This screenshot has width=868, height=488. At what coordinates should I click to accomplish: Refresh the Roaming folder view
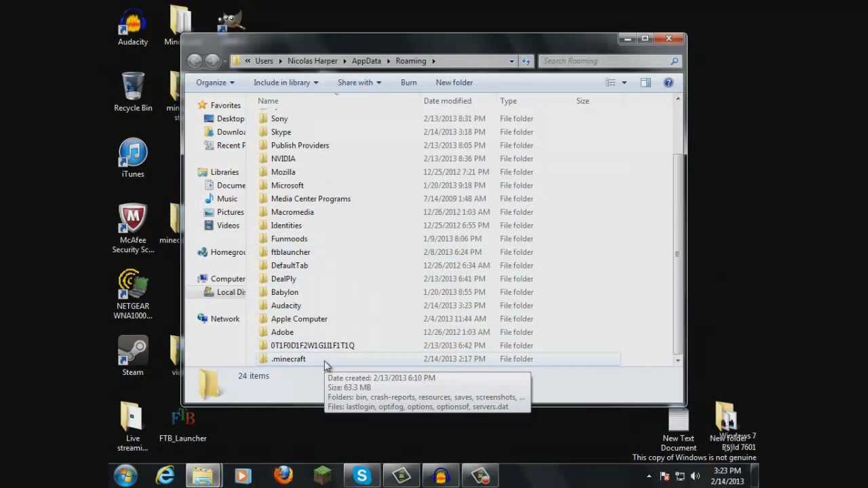pos(526,61)
